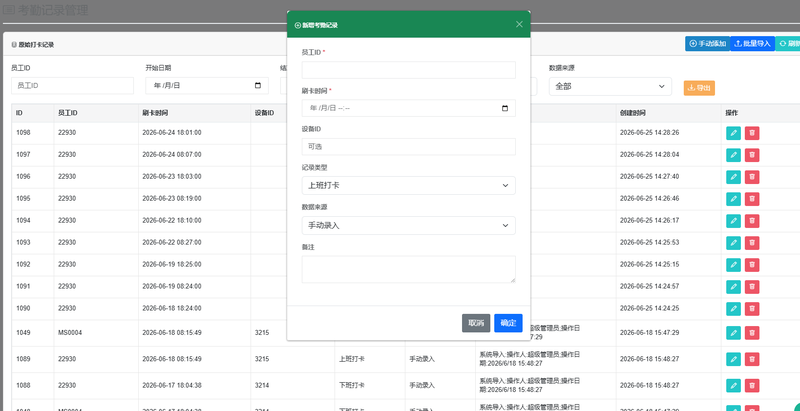
Task: Delete attendance record with ID 1098
Action: [752, 133]
